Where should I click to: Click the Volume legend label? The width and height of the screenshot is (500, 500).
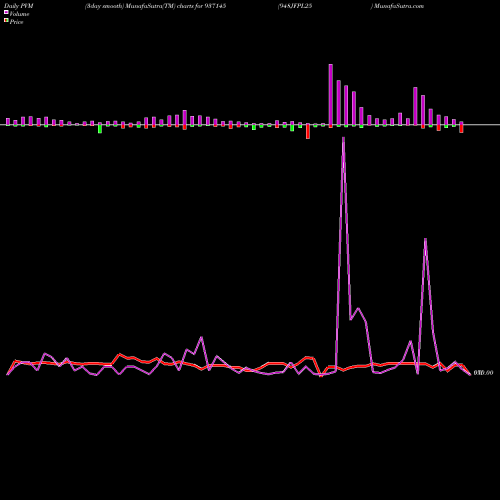(x=19, y=14)
